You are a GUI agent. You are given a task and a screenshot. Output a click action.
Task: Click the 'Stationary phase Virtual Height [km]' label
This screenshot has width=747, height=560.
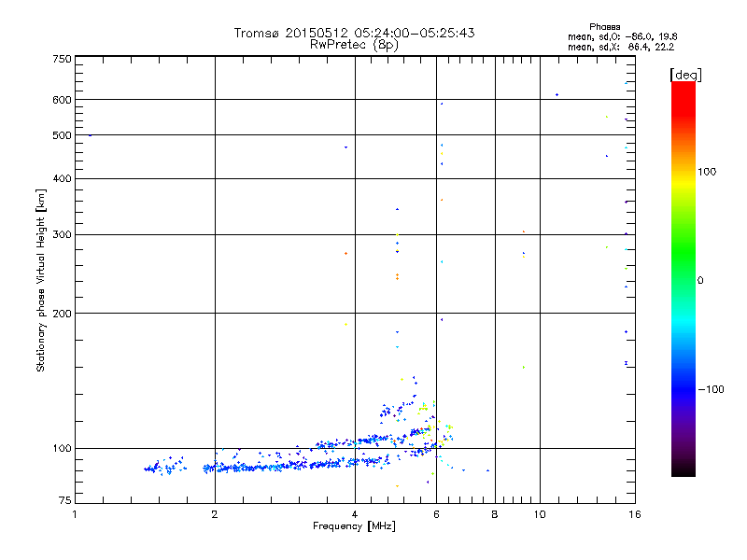(40, 281)
